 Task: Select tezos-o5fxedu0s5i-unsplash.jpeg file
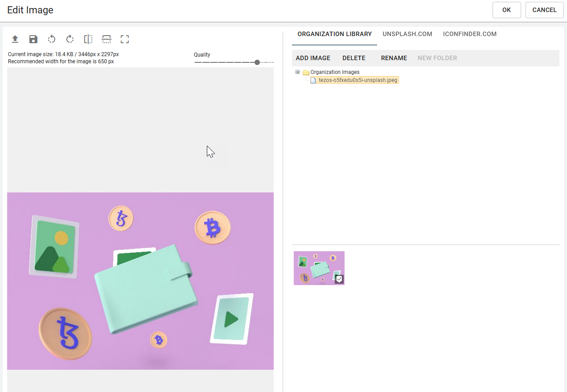coord(358,80)
